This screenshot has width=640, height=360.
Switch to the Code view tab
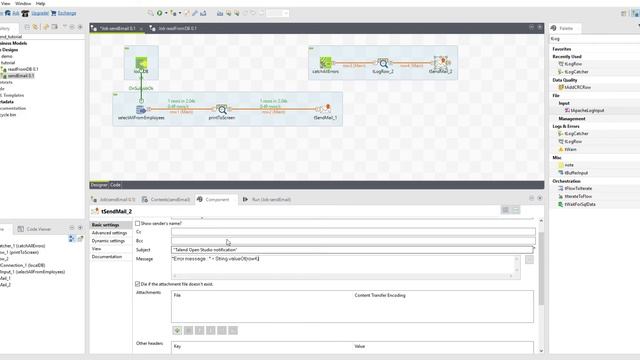pos(115,185)
